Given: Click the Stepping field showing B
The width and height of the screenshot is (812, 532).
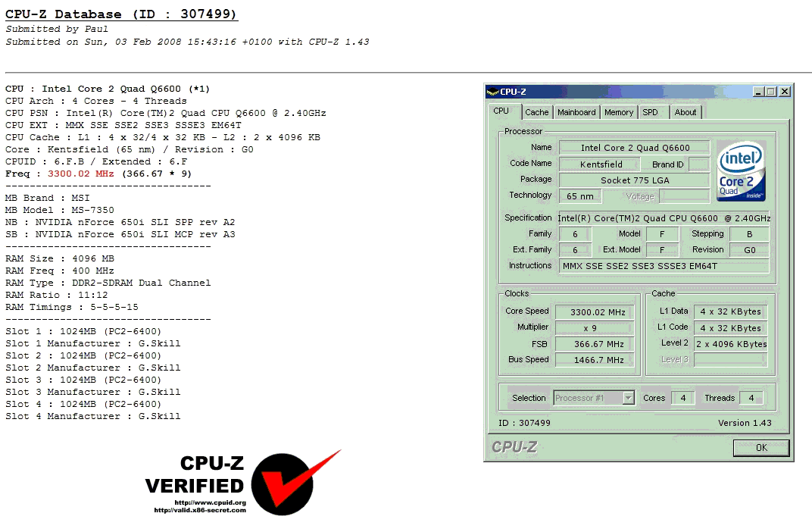Looking at the screenshot, I should point(749,234).
